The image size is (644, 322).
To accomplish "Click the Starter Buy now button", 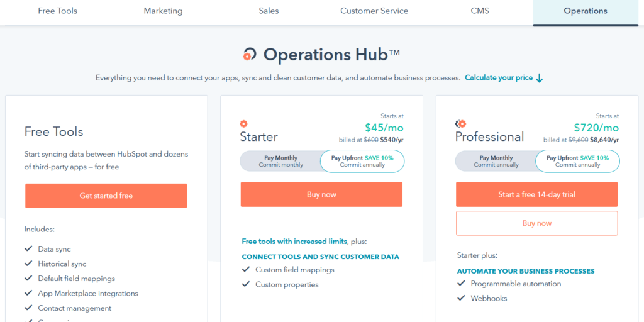I will (321, 194).
